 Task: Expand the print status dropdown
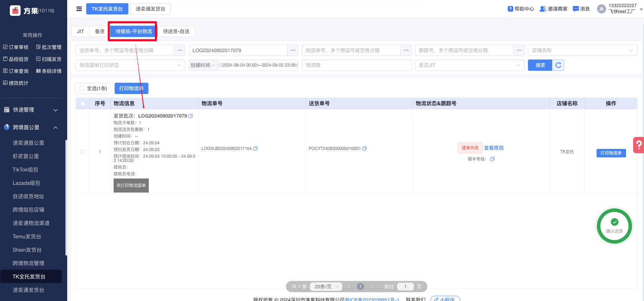(130, 65)
